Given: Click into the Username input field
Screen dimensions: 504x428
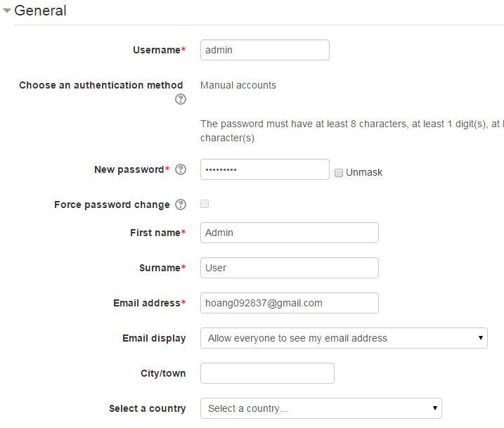Looking at the screenshot, I should tap(264, 50).
